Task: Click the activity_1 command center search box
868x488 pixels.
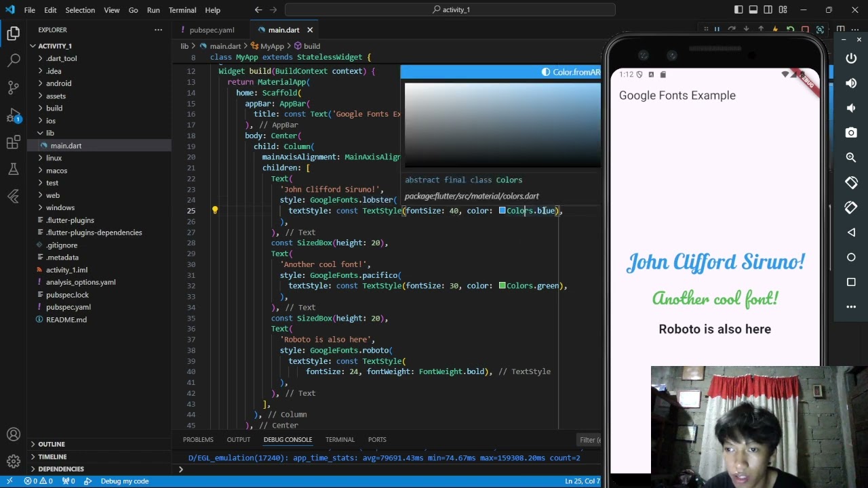Action: (x=450, y=10)
